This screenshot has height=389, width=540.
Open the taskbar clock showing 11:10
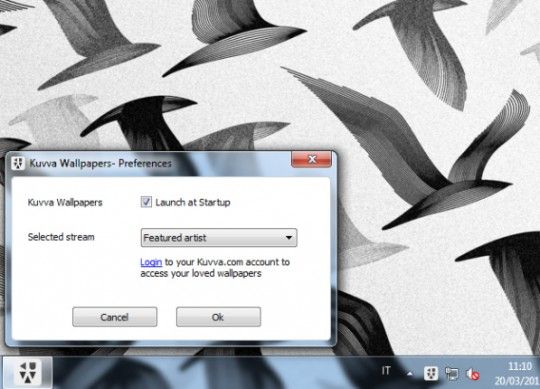(x=517, y=373)
